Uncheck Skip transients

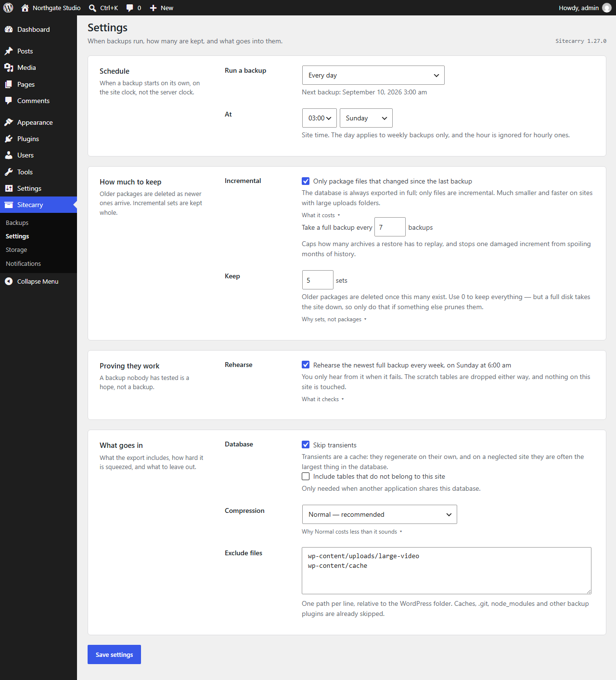[x=306, y=445]
